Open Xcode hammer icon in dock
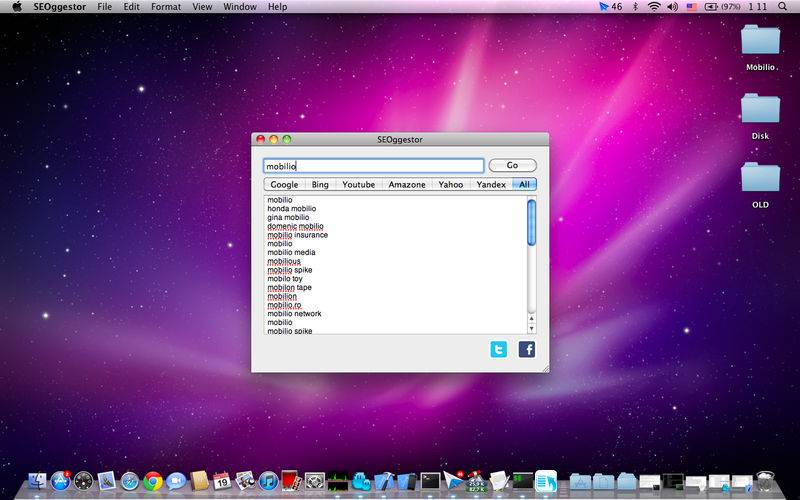Image resolution: width=800 pixels, height=500 pixels. [384, 481]
